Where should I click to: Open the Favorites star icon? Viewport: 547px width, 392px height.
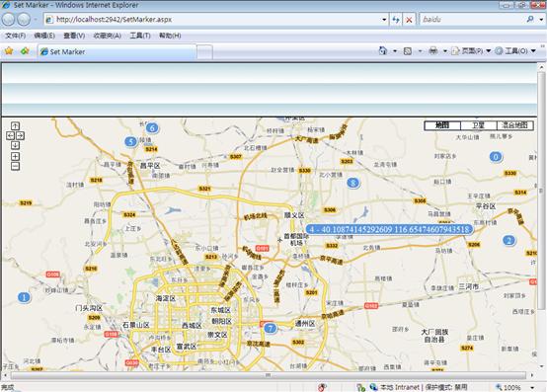(9, 51)
